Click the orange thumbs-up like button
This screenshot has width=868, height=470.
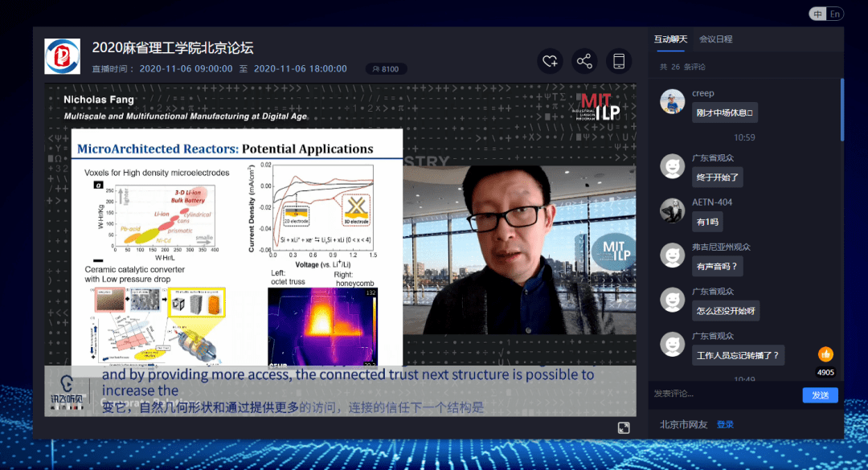[825, 354]
